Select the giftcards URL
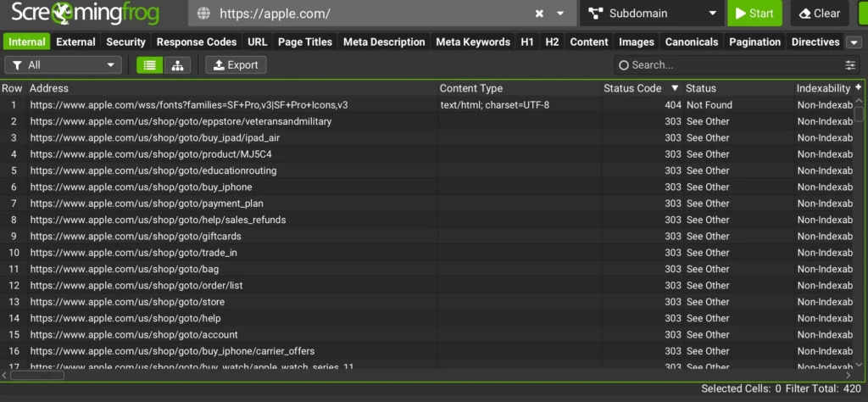Viewport: 868px width, 402px height. tap(136, 236)
